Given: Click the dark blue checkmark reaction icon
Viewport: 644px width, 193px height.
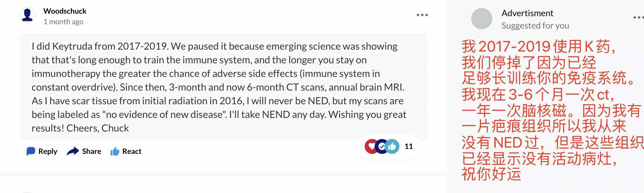Looking at the screenshot, I should coord(382,146).
